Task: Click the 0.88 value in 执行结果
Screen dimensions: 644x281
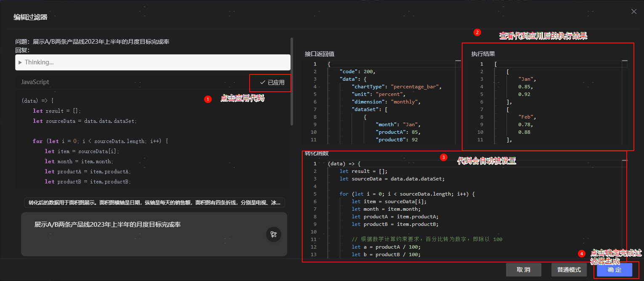Action: coord(524,132)
